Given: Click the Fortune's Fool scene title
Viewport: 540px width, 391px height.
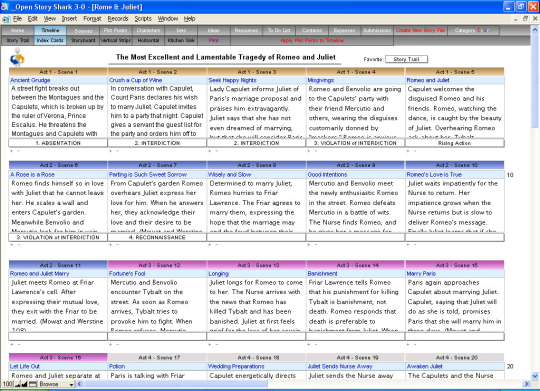Looking at the screenshot, I should 127,274.
